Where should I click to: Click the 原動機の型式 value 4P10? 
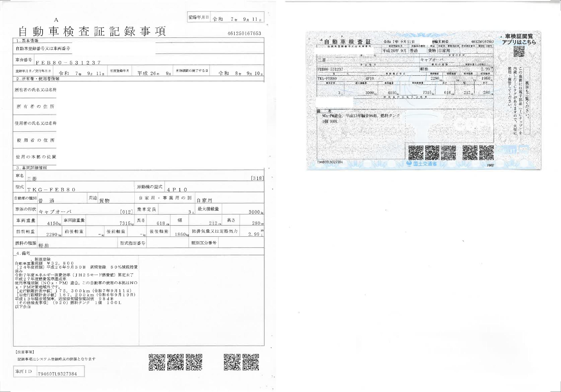point(177,190)
